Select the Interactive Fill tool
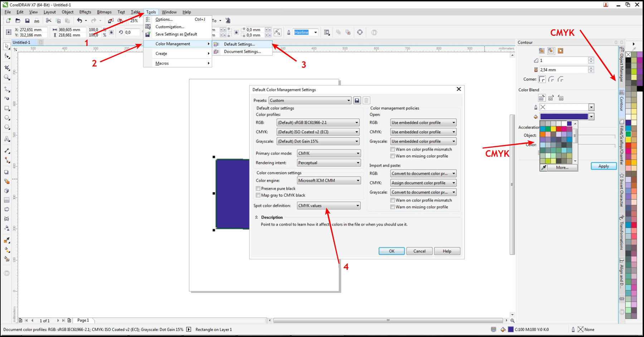 coord(7,250)
